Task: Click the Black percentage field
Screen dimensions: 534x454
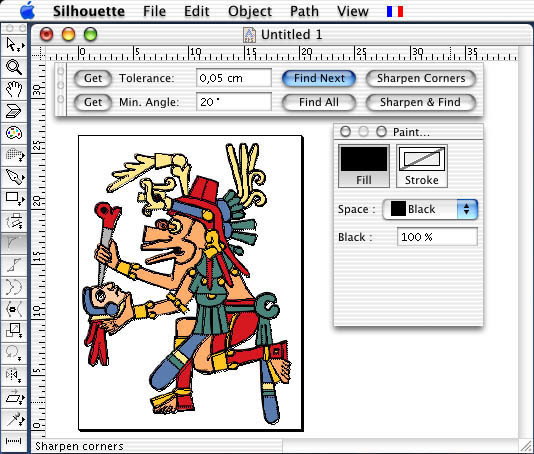Action: pyautogui.click(x=437, y=237)
